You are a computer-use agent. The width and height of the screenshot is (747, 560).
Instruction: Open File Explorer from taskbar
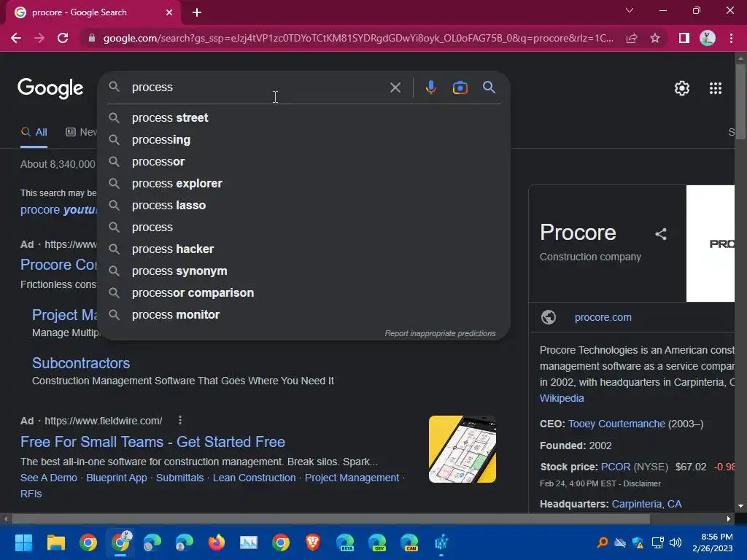[55, 542]
